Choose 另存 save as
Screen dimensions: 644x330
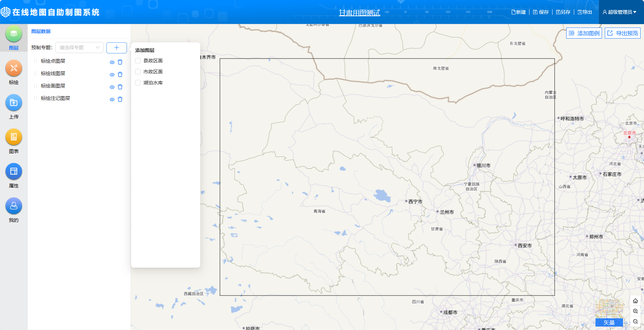coord(563,12)
